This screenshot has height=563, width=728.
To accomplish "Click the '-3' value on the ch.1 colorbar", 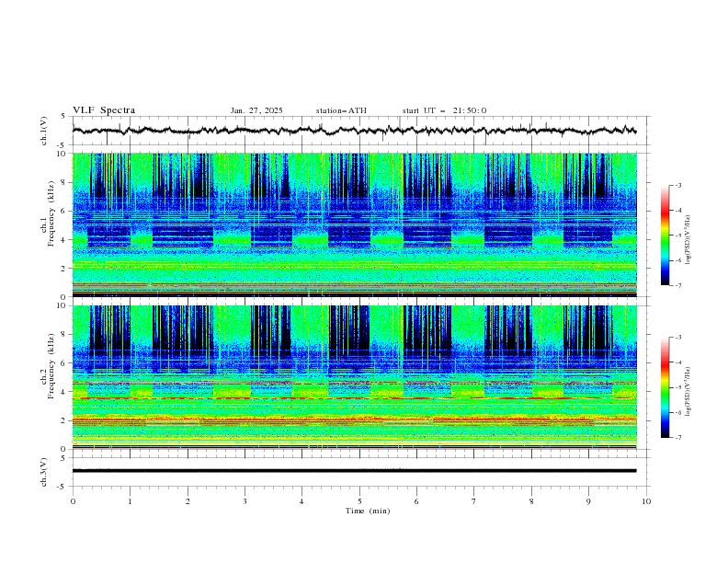I will point(677,185).
